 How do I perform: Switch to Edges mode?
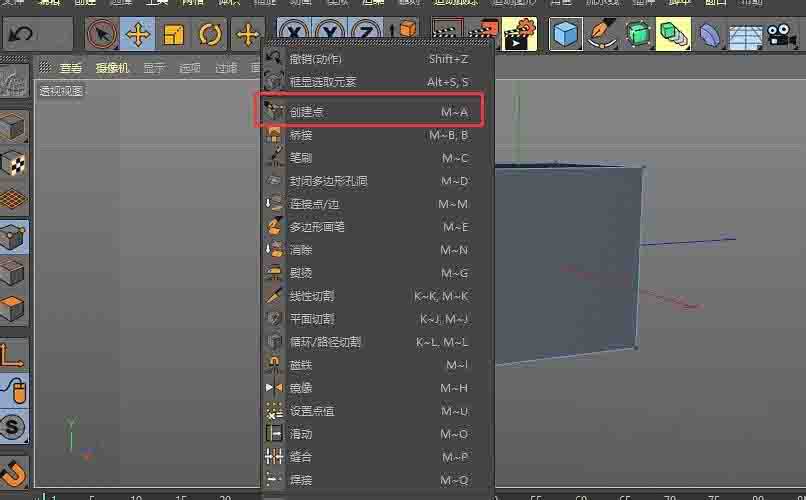[14, 271]
